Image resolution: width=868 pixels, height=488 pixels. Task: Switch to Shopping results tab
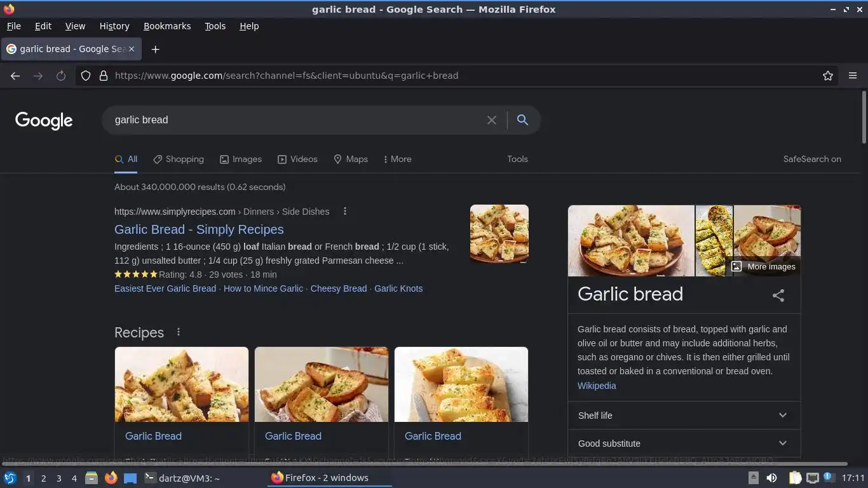pos(179,159)
